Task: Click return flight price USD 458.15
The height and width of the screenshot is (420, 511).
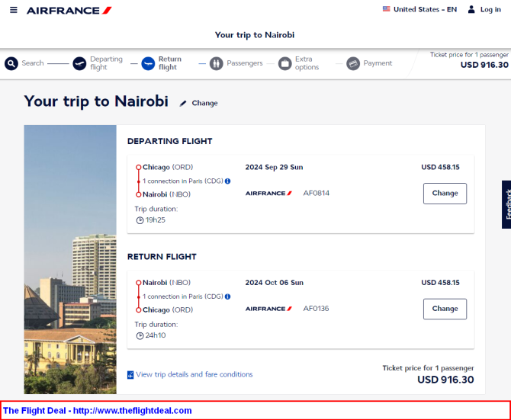Action: (x=440, y=283)
